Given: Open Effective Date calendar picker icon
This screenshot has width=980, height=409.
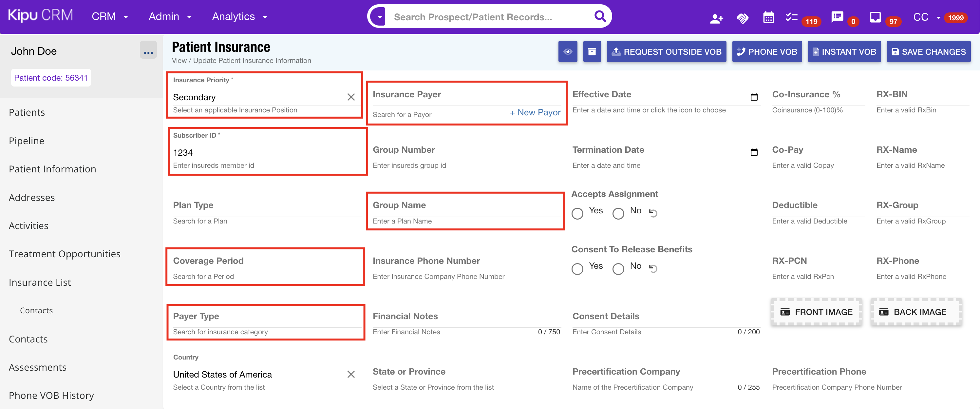Looking at the screenshot, I should pos(754,97).
